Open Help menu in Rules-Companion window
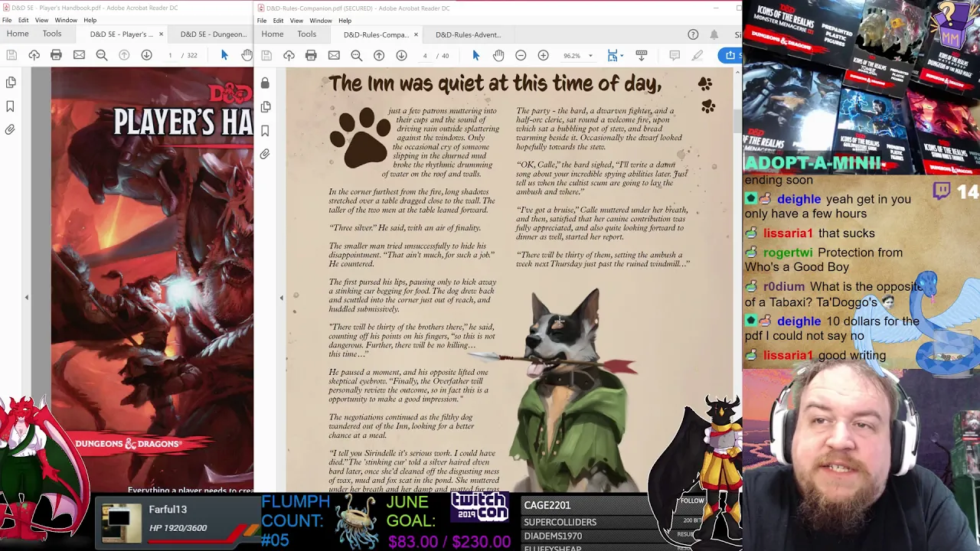Screen dimensions: 980x551 (345, 21)
